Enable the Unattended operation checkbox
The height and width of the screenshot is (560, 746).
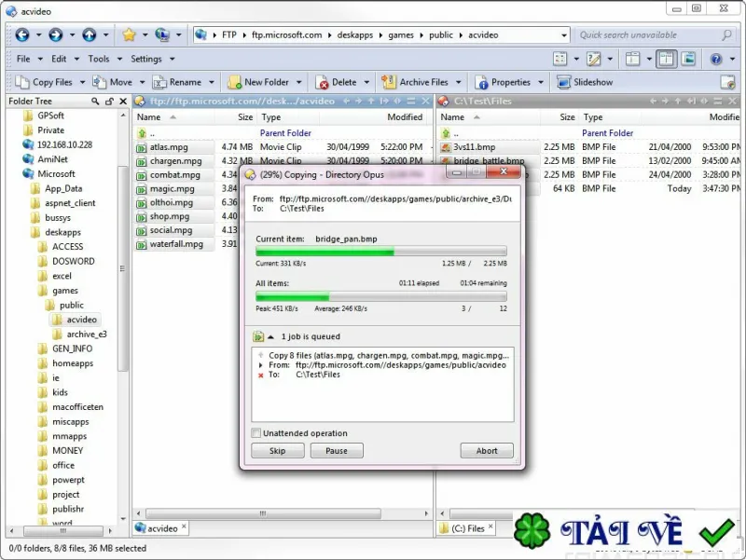256,433
